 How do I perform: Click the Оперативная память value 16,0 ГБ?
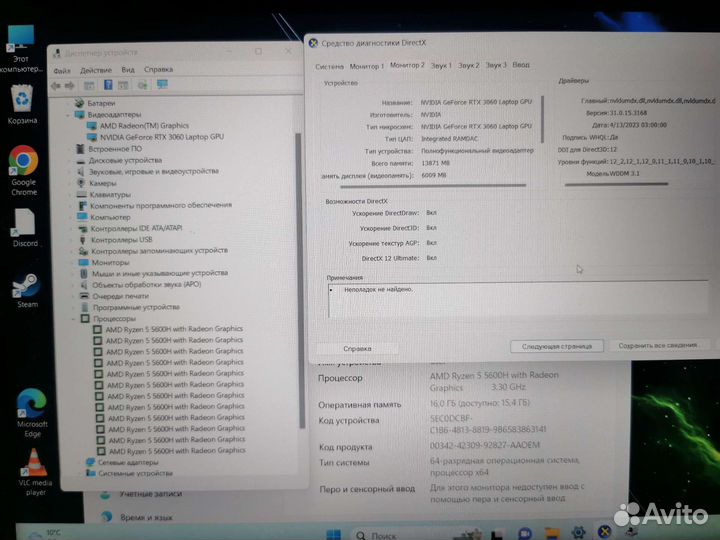(479, 403)
